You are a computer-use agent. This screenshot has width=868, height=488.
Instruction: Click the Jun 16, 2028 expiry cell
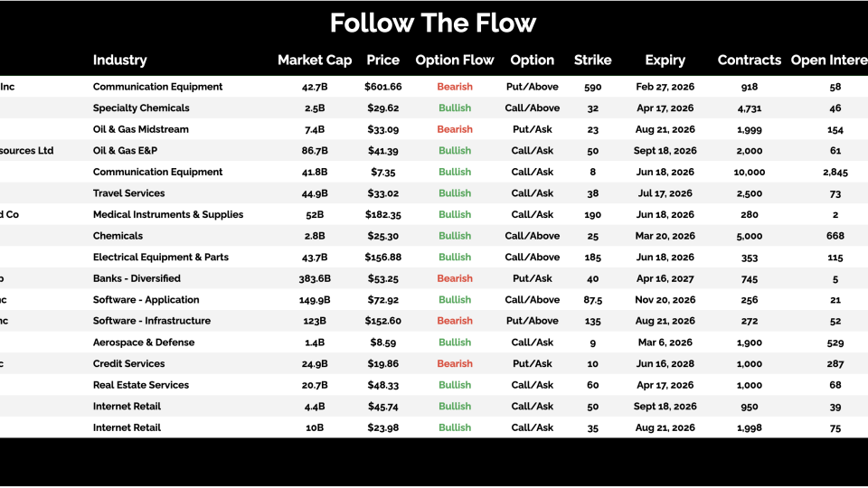tap(665, 363)
